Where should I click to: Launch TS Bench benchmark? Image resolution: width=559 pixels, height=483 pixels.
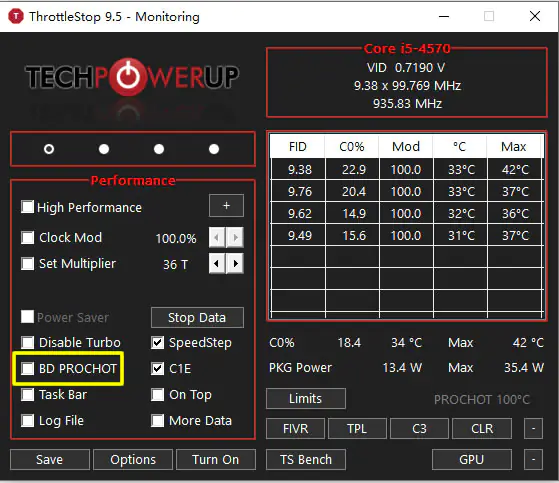tap(306, 459)
